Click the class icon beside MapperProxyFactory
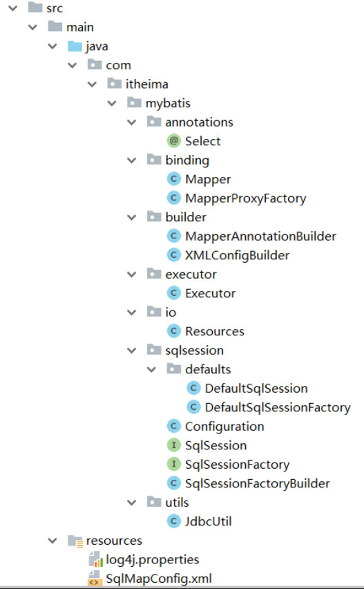 click(173, 198)
